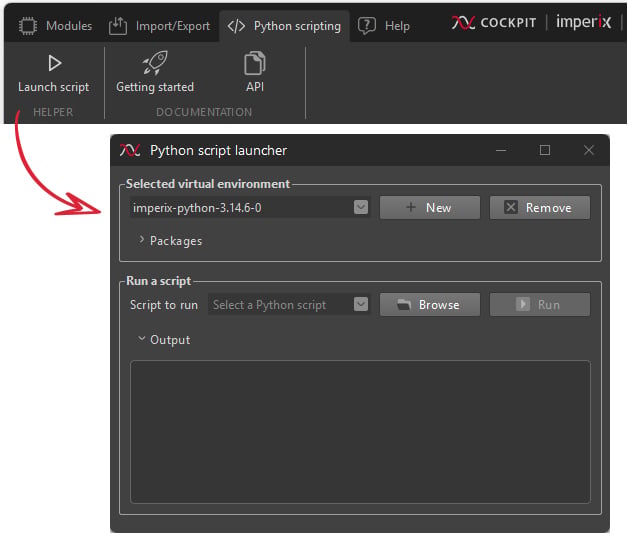Switch to the Help tab
The image size is (634, 544).
[384, 26]
